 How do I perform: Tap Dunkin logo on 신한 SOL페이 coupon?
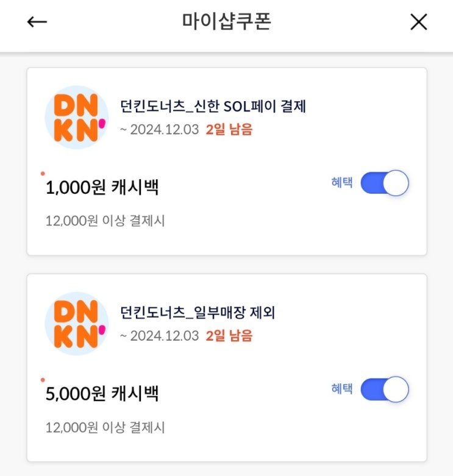pos(76,118)
